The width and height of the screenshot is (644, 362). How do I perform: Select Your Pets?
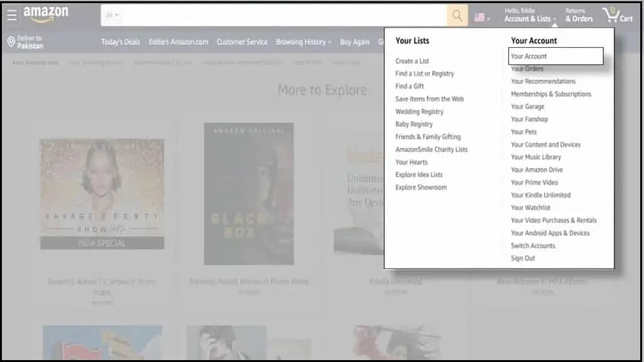tap(524, 132)
